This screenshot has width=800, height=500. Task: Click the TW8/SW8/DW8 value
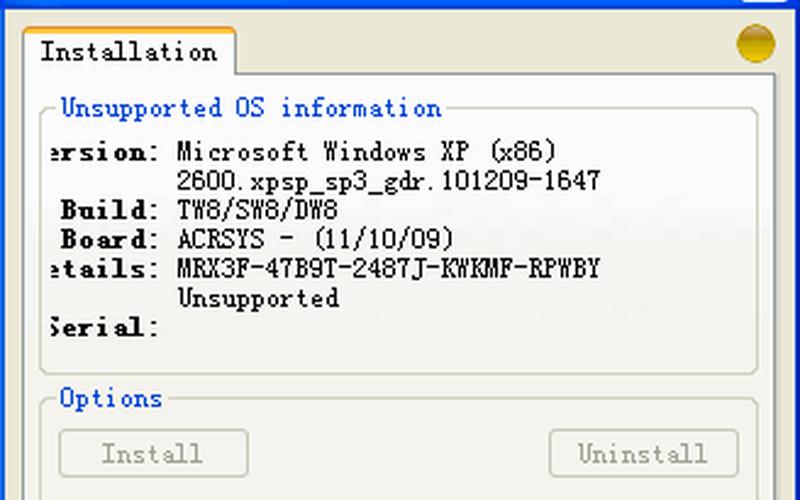[257, 210]
